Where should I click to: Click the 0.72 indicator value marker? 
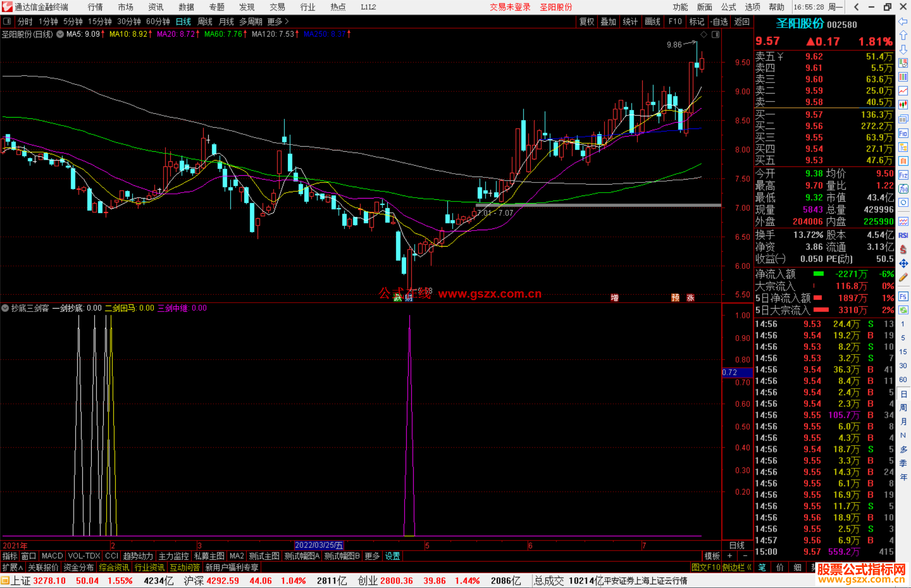737,373
